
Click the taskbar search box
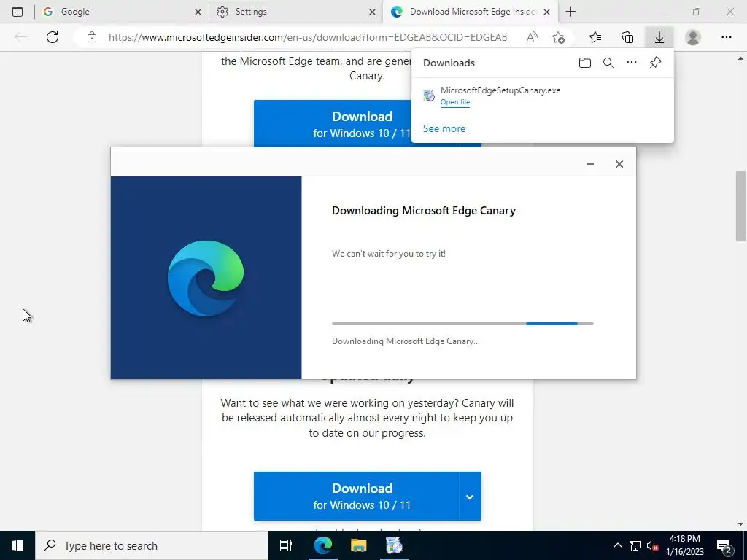click(x=152, y=545)
